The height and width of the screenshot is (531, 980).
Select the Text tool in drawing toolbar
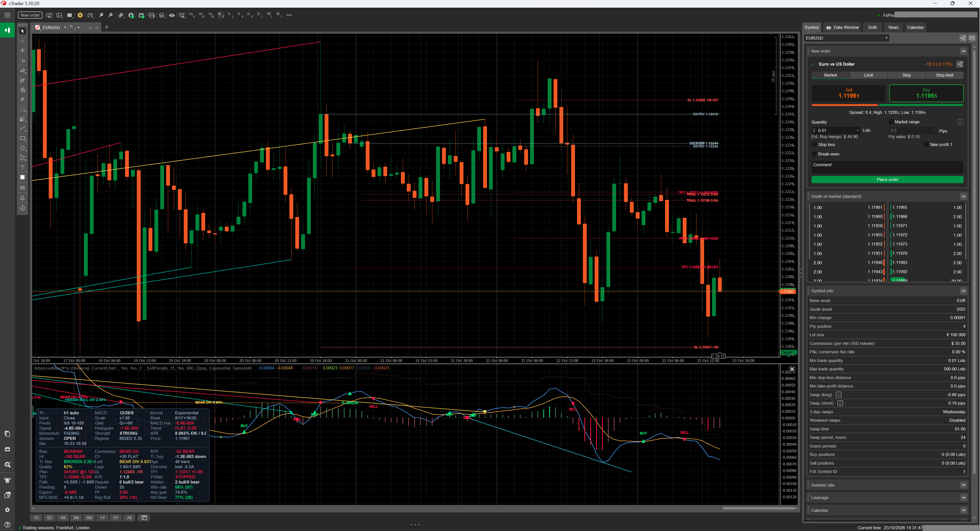[22, 167]
